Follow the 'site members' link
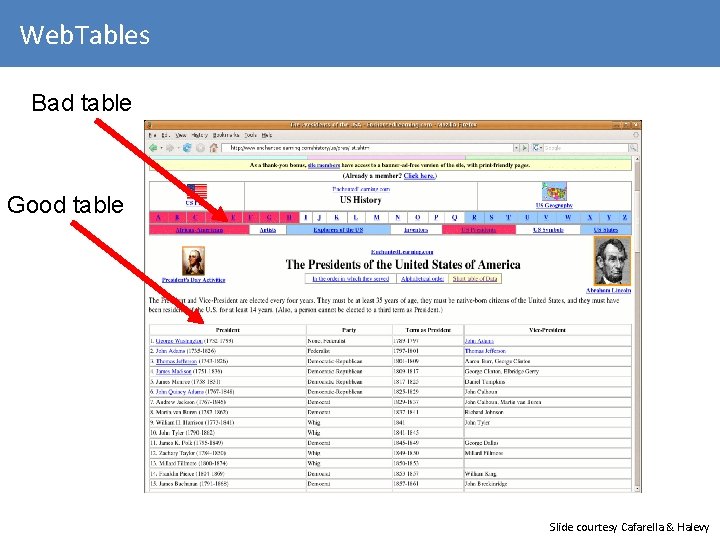This screenshot has height=540, width=720. pos(324,165)
